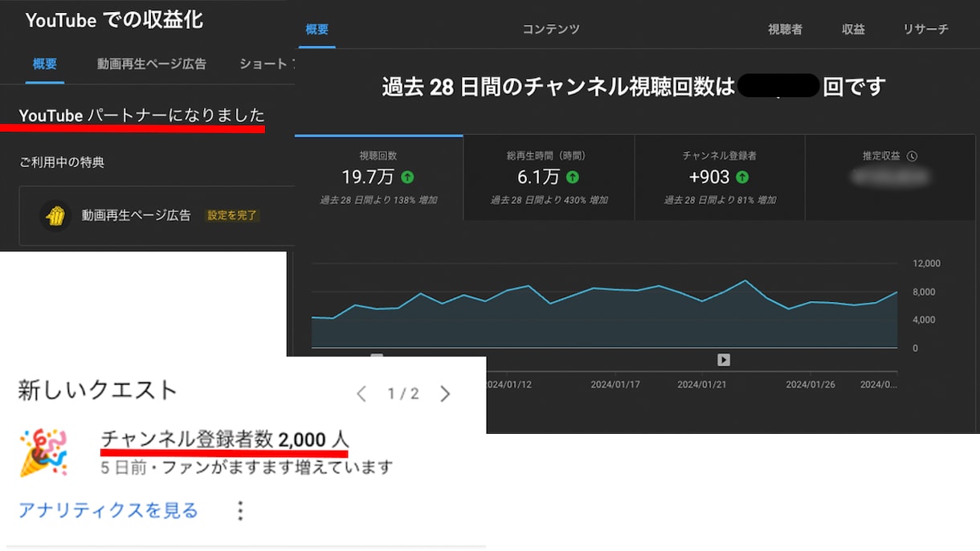Click チャンネル登録者数 2,000 人 quest title
Image resolution: width=980 pixels, height=551 pixels.
click(x=225, y=439)
